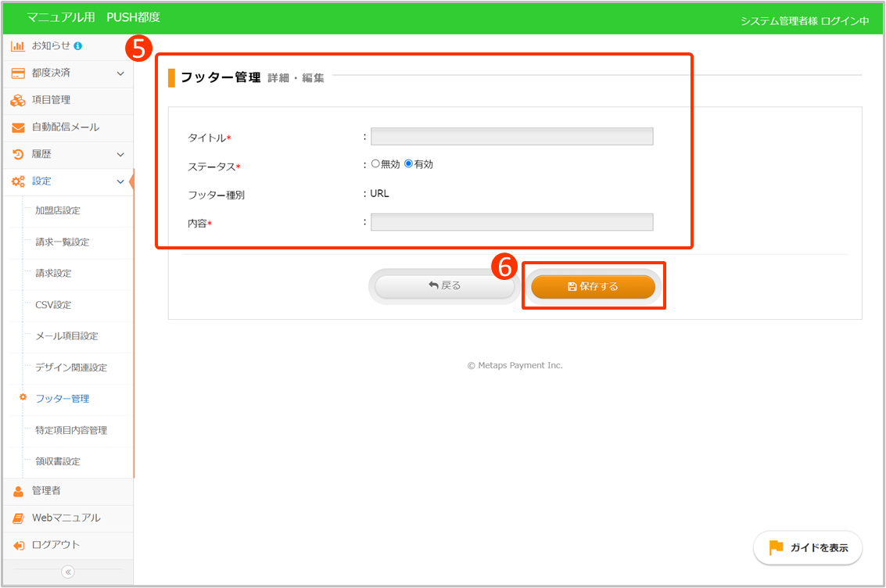886x588 pixels.
Task: Collapse sidebar with double-arrow button
Action: (x=67, y=572)
